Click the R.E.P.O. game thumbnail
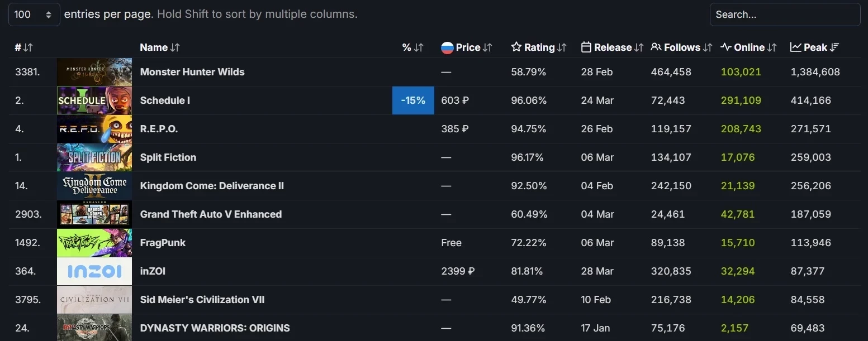The height and width of the screenshot is (341, 868). tap(94, 129)
